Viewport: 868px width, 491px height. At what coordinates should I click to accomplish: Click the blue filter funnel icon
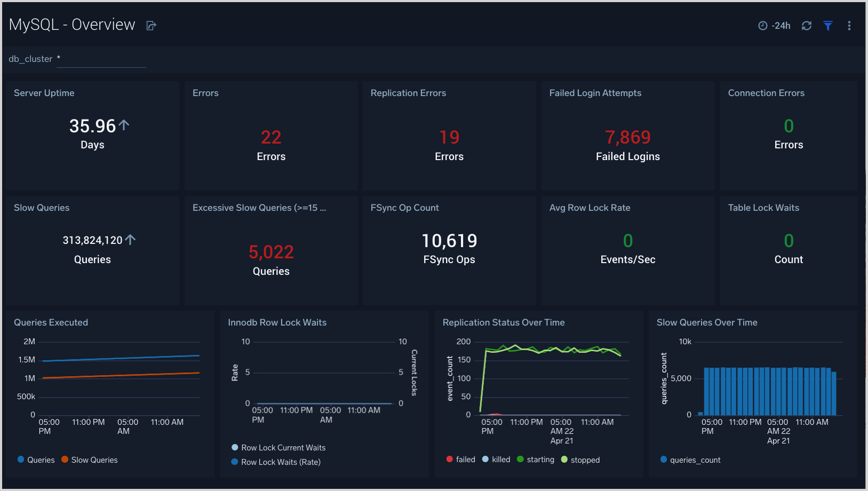[x=828, y=25]
